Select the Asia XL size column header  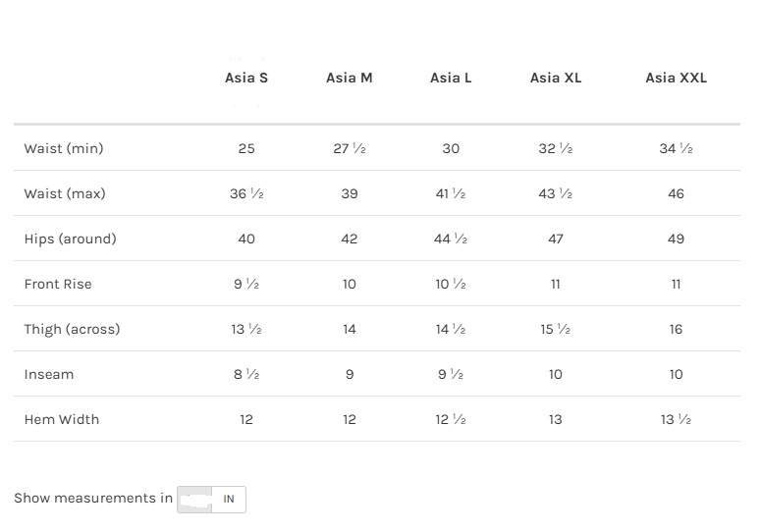(556, 78)
